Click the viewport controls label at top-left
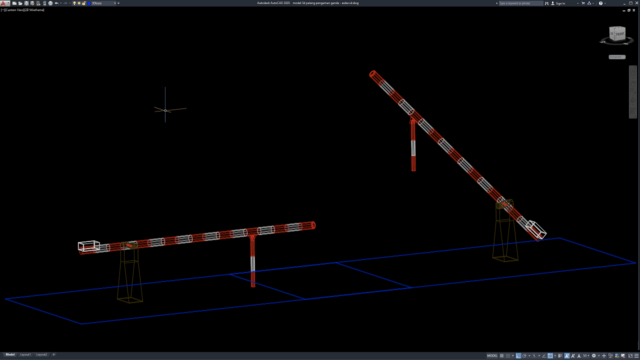Screen dimensions: 640x360 [x=22, y=10]
